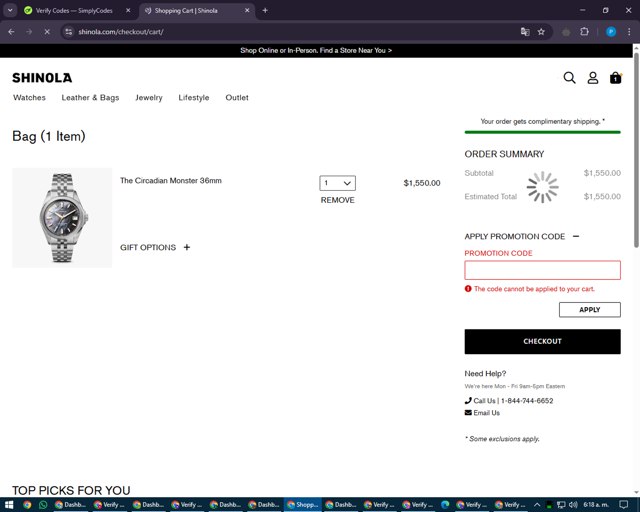This screenshot has height=512, width=640.
Task: Click the page vertical scrollbar
Action: [x=636, y=150]
